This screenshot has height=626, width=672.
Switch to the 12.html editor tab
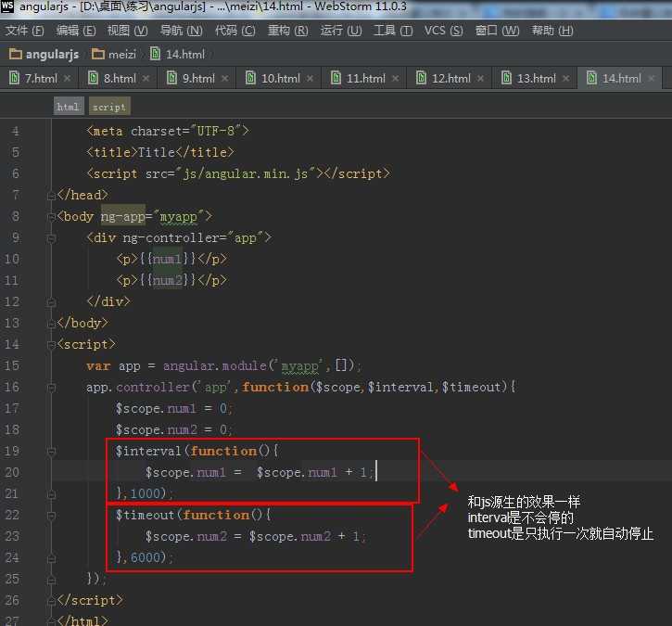point(450,79)
